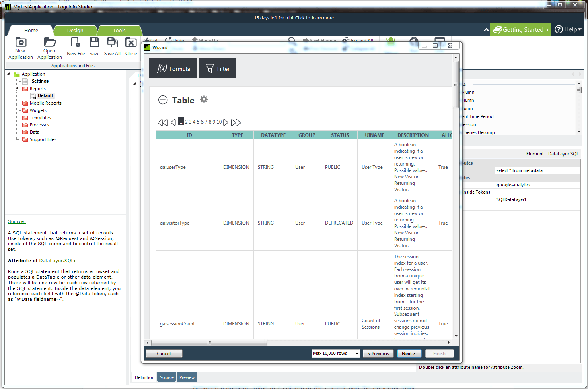Open the DataLayer.SQL link in the description panel
588x389 pixels.
point(57,260)
